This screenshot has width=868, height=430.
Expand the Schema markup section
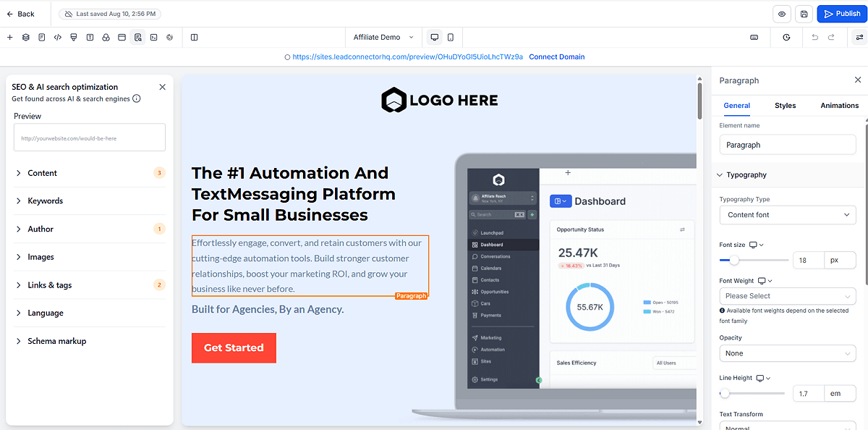90,341
